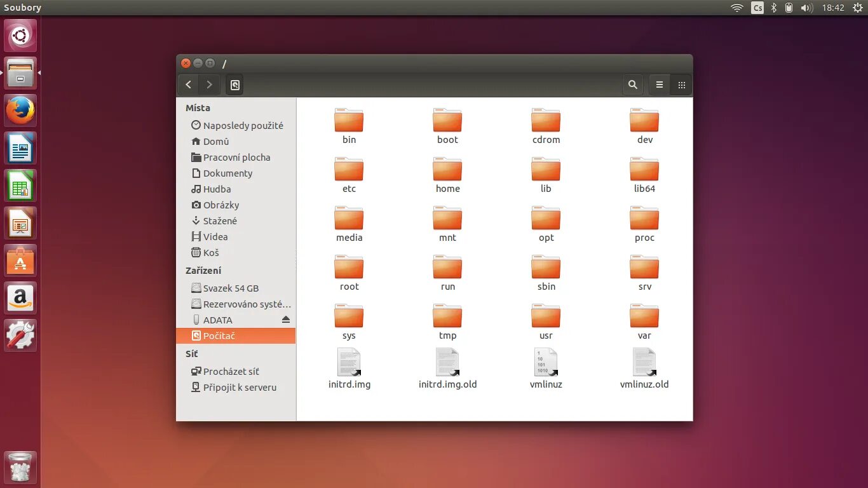The image size is (868, 488).
Task: Open the sound volume indicator
Action: 807,8
